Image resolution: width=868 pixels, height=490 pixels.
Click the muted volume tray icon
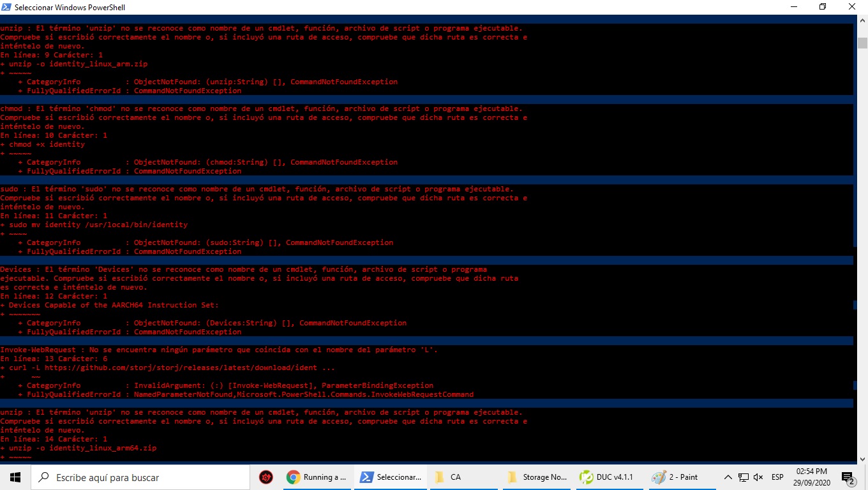758,477
